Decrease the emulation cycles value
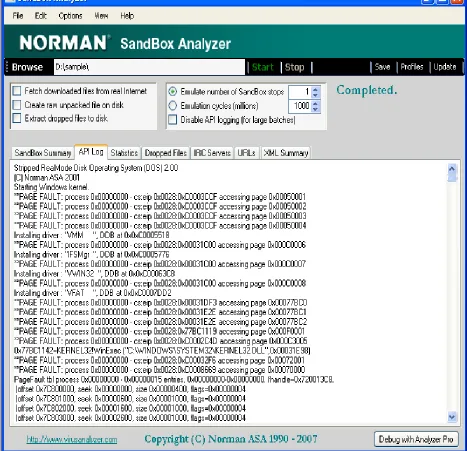Viewport: 467px width, 451px height. point(316,109)
